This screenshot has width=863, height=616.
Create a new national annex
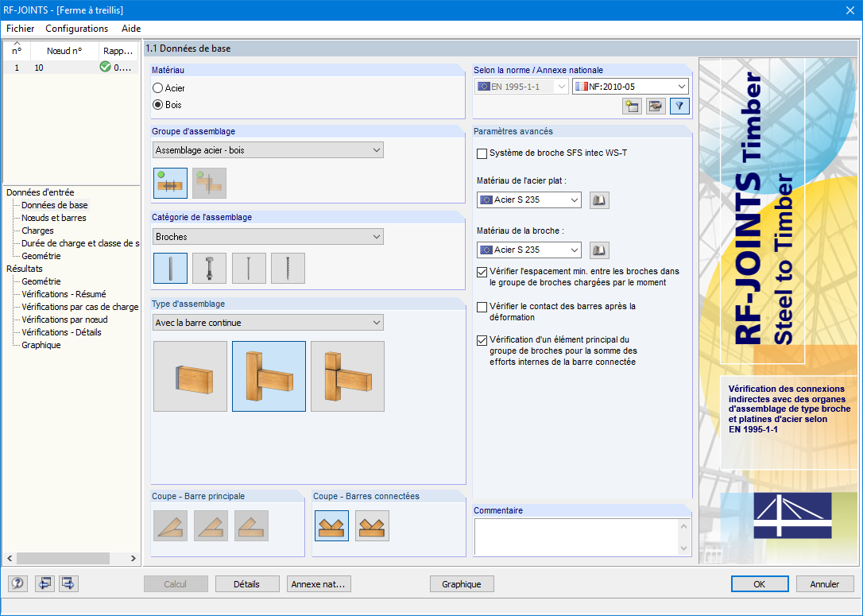coord(632,107)
